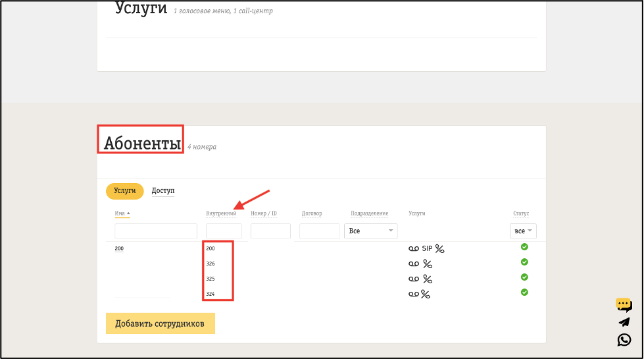Sort by the Внутренний column header
This screenshot has width=644, height=359.
(x=221, y=213)
